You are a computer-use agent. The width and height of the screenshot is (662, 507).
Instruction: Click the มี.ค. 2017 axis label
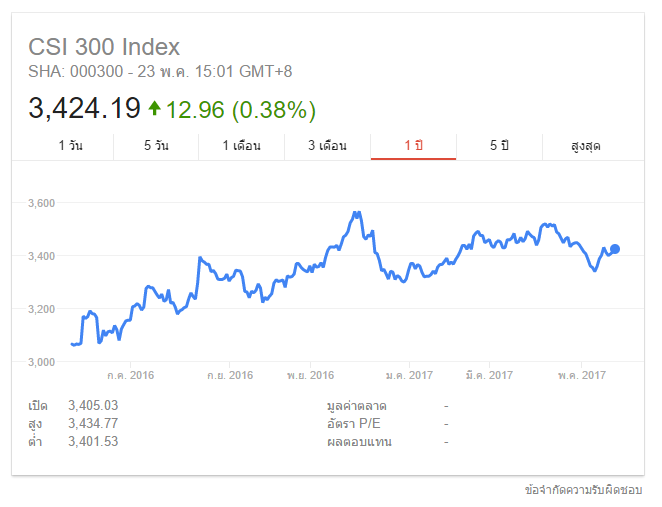click(489, 375)
